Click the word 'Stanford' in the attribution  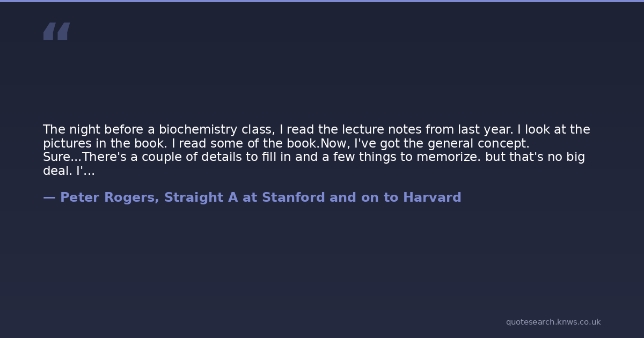pyautogui.click(x=293, y=197)
